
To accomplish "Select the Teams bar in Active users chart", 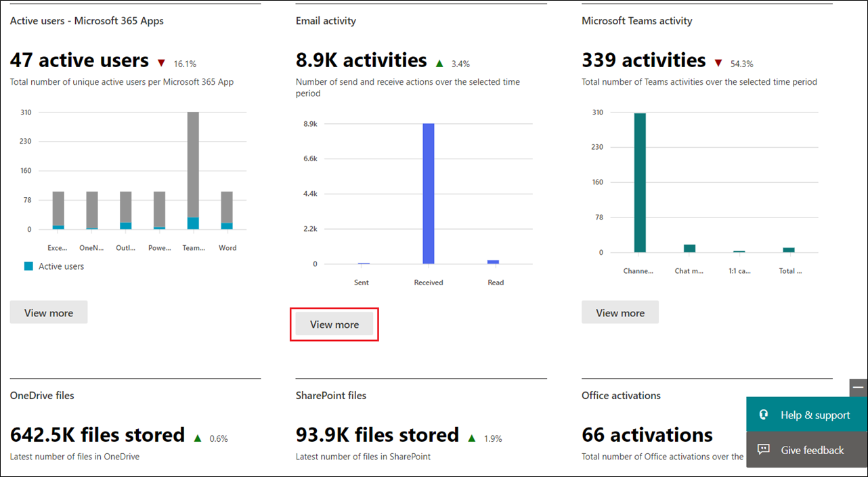I will coord(193,170).
